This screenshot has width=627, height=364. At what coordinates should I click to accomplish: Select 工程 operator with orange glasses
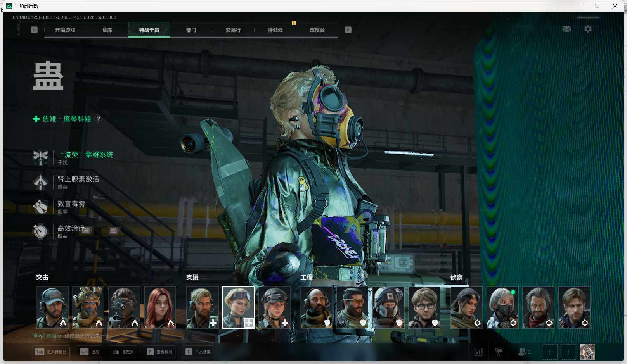point(352,307)
